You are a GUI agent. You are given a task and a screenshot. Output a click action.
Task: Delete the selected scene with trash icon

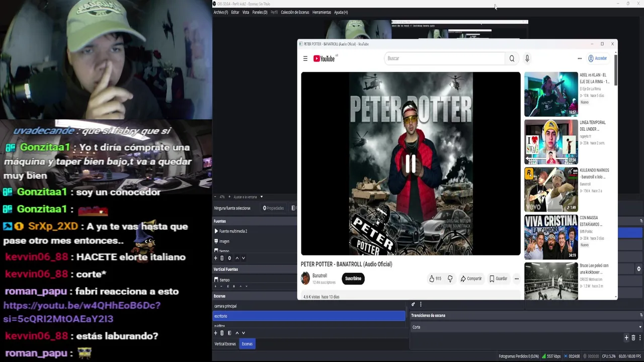(x=222, y=333)
